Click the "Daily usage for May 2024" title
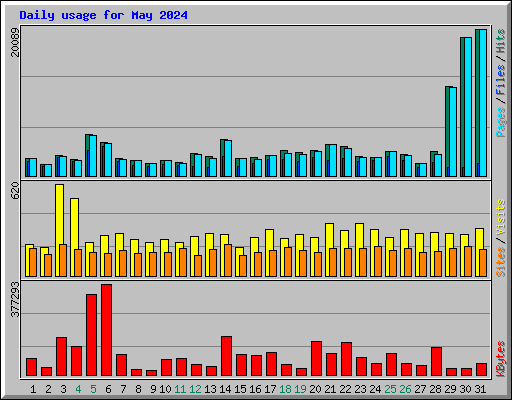The image size is (512, 400). 103,15
